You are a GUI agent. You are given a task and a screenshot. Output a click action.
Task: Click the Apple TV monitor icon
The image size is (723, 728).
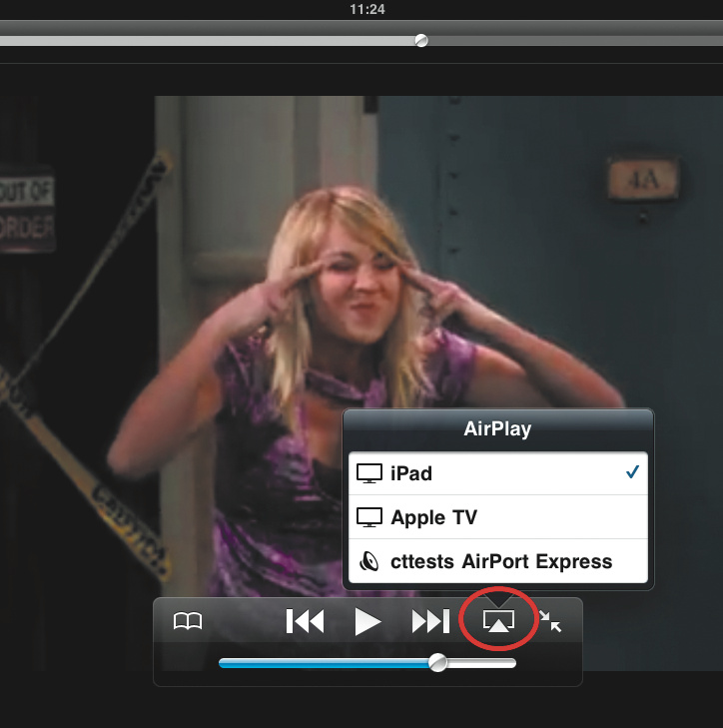369,517
